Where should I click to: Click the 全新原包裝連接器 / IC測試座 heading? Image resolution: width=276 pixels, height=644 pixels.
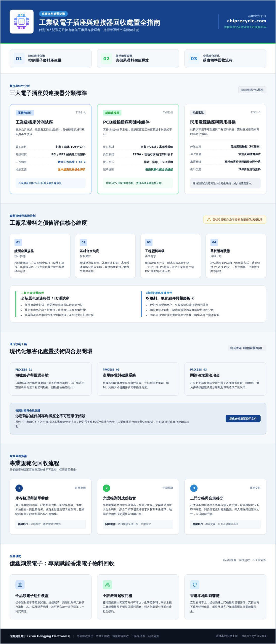[x=45, y=298]
